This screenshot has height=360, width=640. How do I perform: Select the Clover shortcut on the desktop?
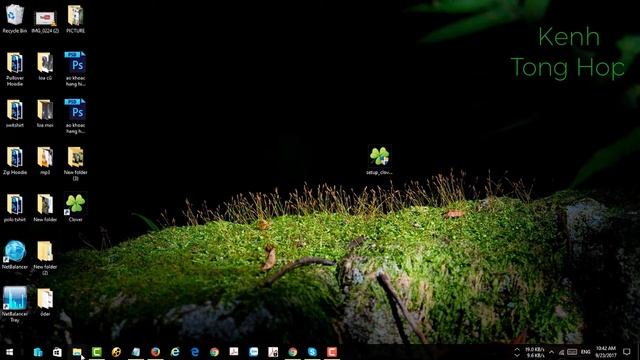[76, 207]
